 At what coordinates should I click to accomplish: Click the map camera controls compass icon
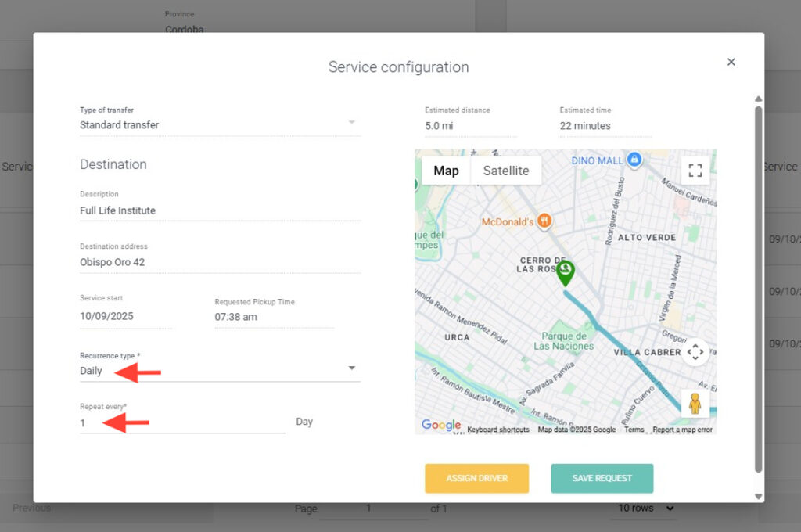tap(695, 352)
